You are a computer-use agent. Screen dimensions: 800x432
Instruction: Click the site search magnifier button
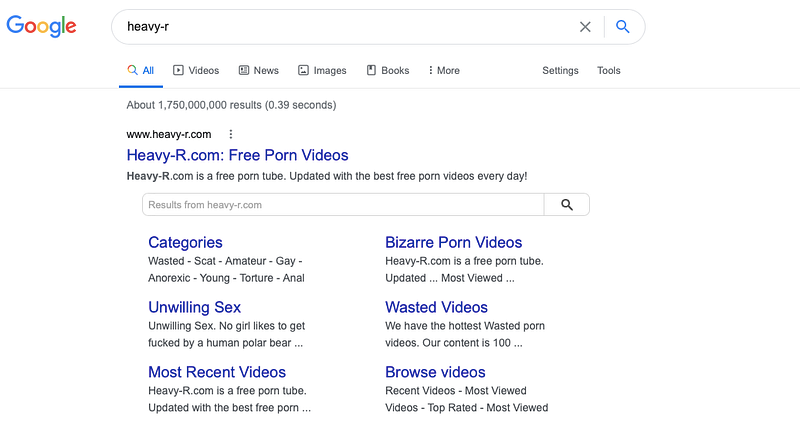[567, 205]
